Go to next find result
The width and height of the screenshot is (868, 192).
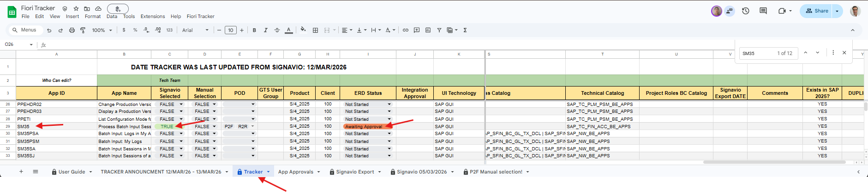pos(817,53)
